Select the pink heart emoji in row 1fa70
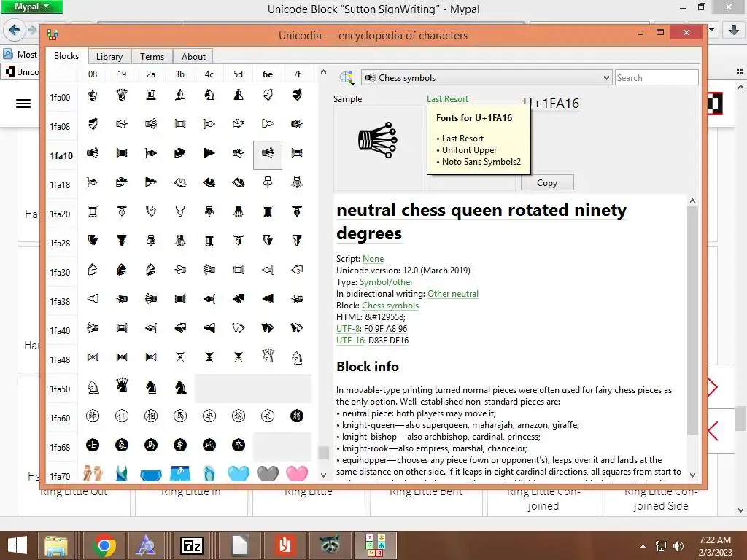 (x=297, y=473)
